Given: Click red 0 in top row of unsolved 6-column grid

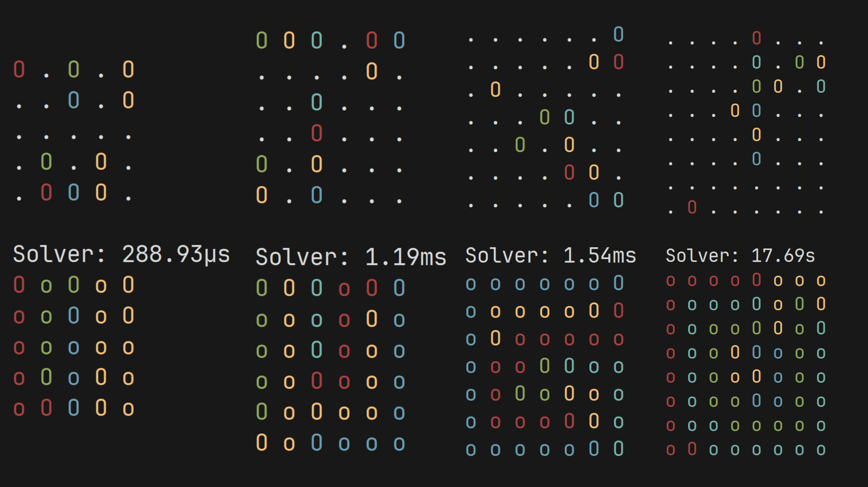Looking at the screenshot, I should coord(372,40).
